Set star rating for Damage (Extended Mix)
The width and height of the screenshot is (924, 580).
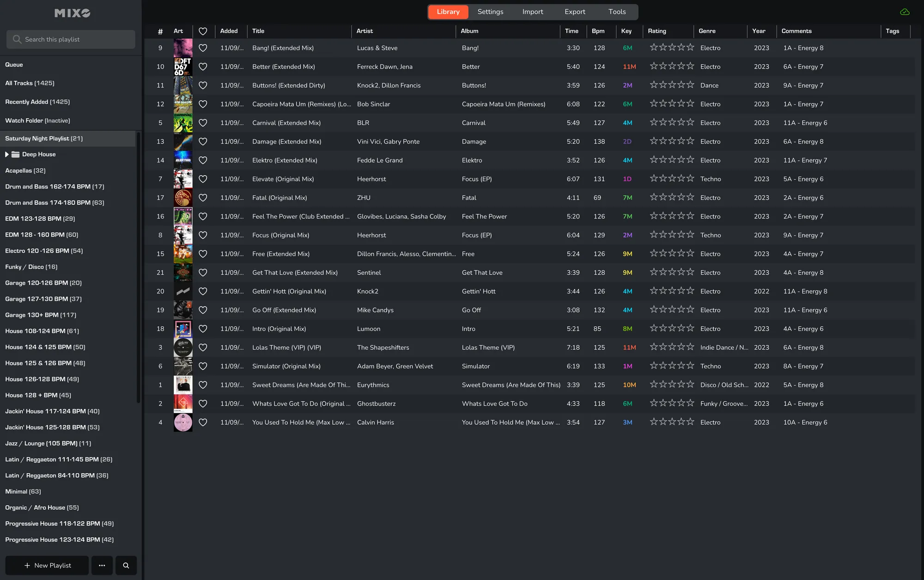pyautogui.click(x=672, y=140)
